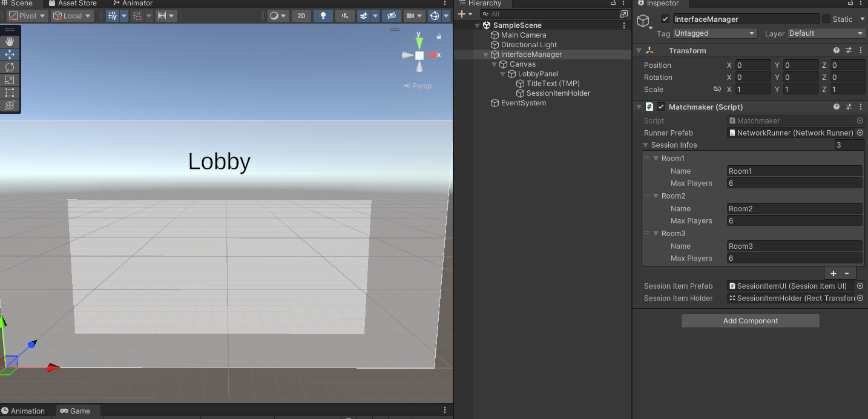Toggle Scale constrained proportions link icon
This screenshot has width=868, height=419.
coord(717,89)
